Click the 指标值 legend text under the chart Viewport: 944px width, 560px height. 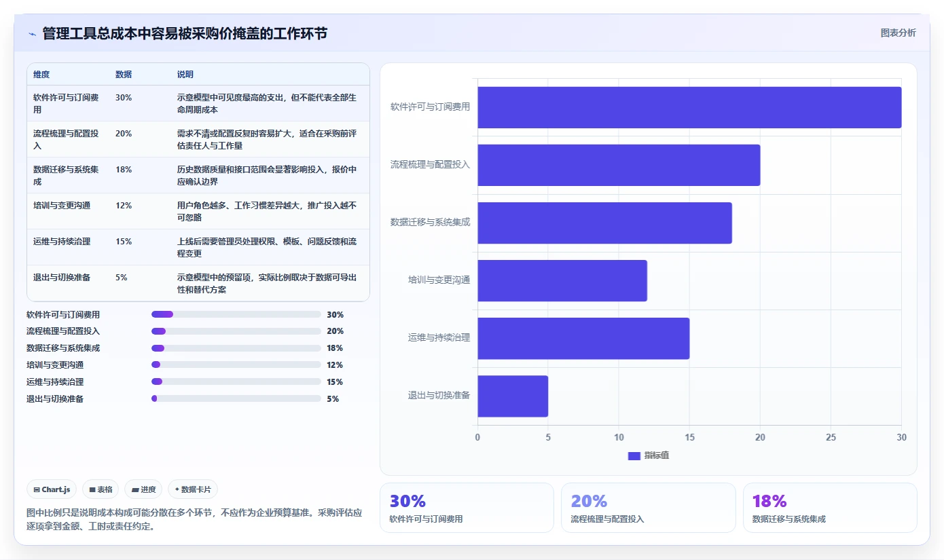[x=657, y=455]
